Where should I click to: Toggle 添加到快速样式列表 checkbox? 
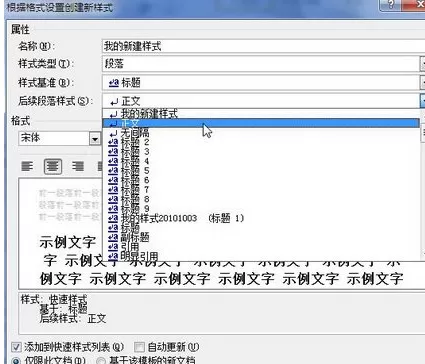[16, 348]
